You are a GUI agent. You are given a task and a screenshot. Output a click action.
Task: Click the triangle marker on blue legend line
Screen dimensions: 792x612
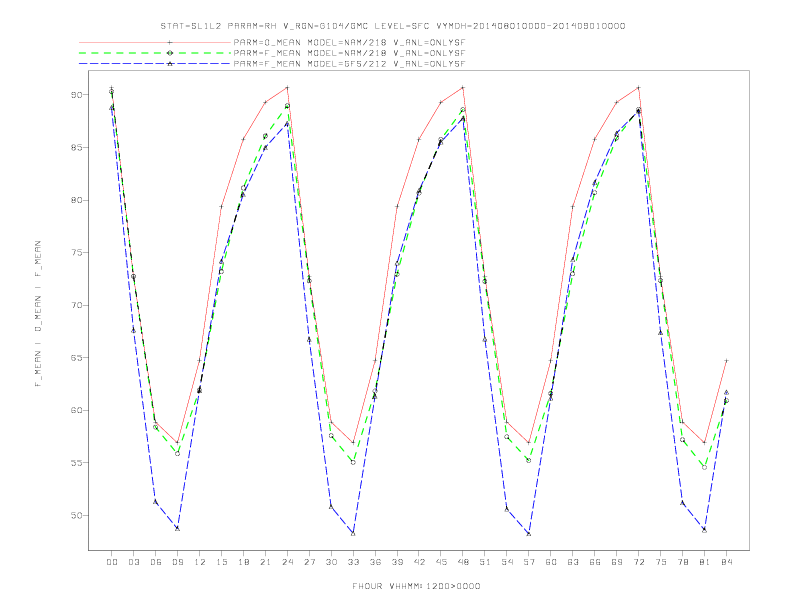point(170,64)
